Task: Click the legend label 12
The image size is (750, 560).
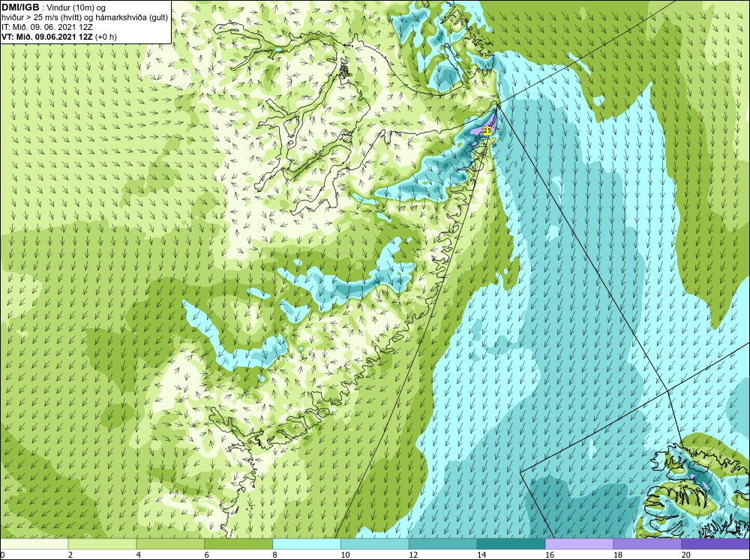Action: (413, 555)
